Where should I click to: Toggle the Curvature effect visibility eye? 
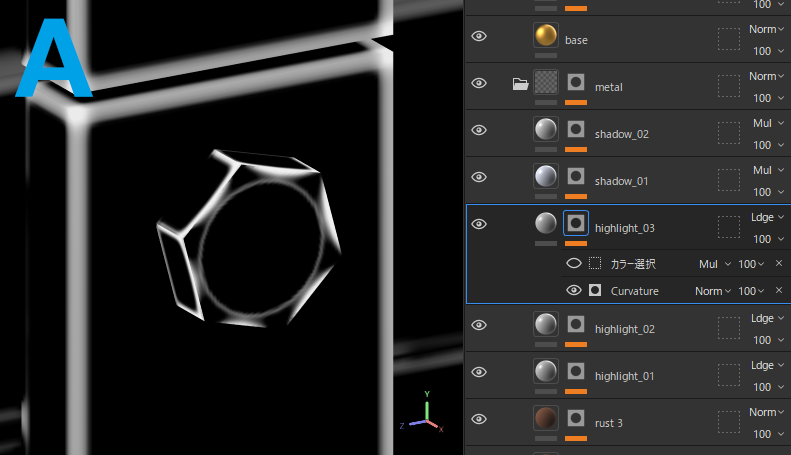click(574, 291)
